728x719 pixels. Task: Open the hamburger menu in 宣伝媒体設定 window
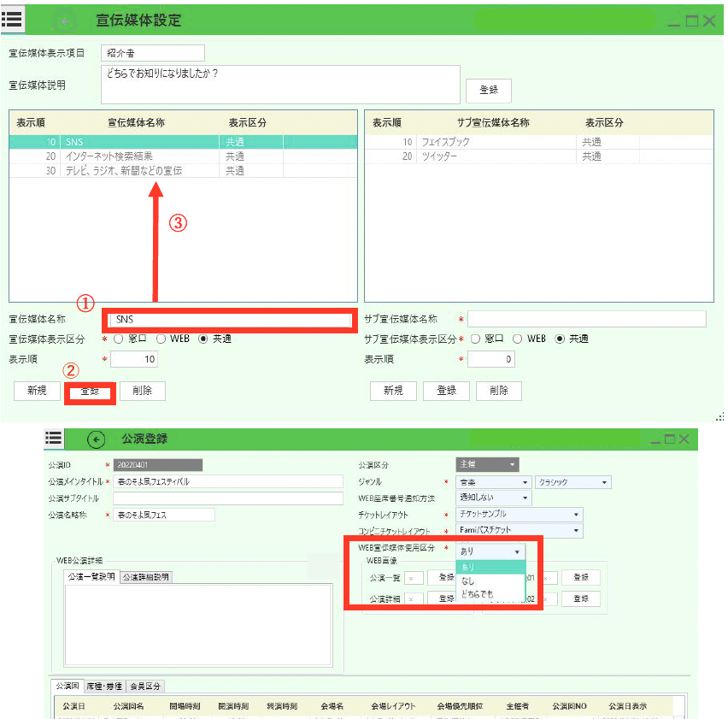[12, 19]
